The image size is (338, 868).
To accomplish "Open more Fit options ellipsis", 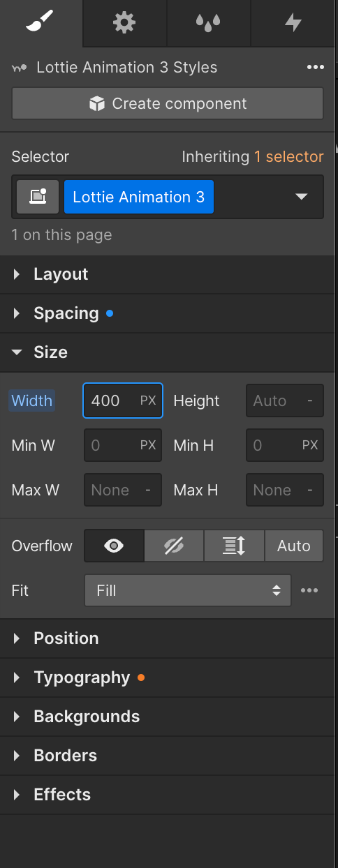I will [x=309, y=590].
